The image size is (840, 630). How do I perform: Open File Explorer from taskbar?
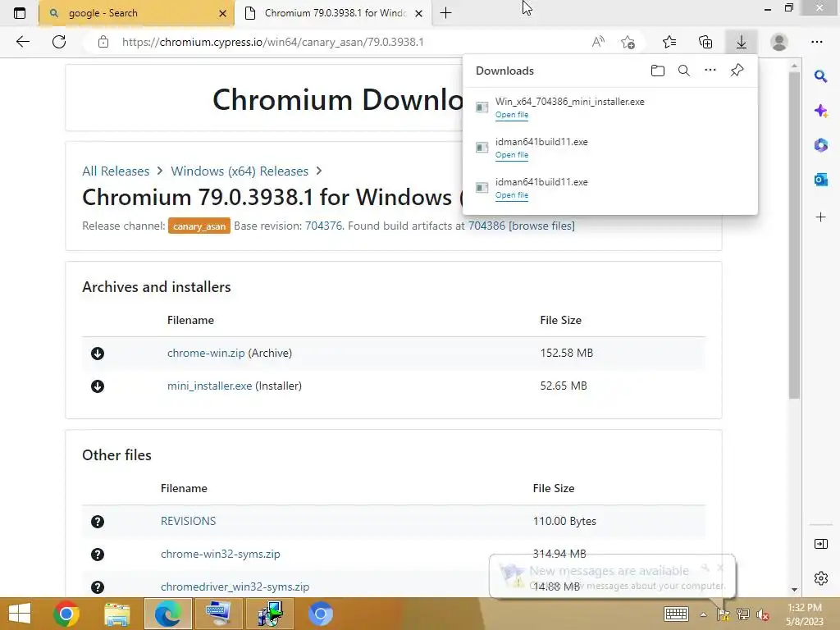pyautogui.click(x=116, y=614)
